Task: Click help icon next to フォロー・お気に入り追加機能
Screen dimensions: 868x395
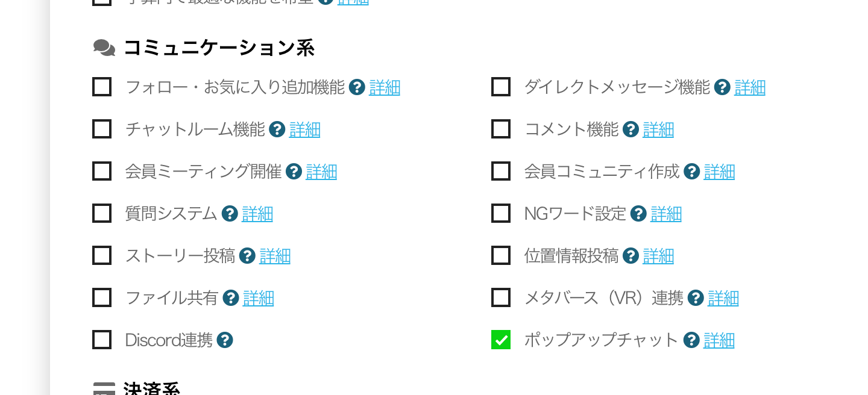Action: tap(357, 87)
